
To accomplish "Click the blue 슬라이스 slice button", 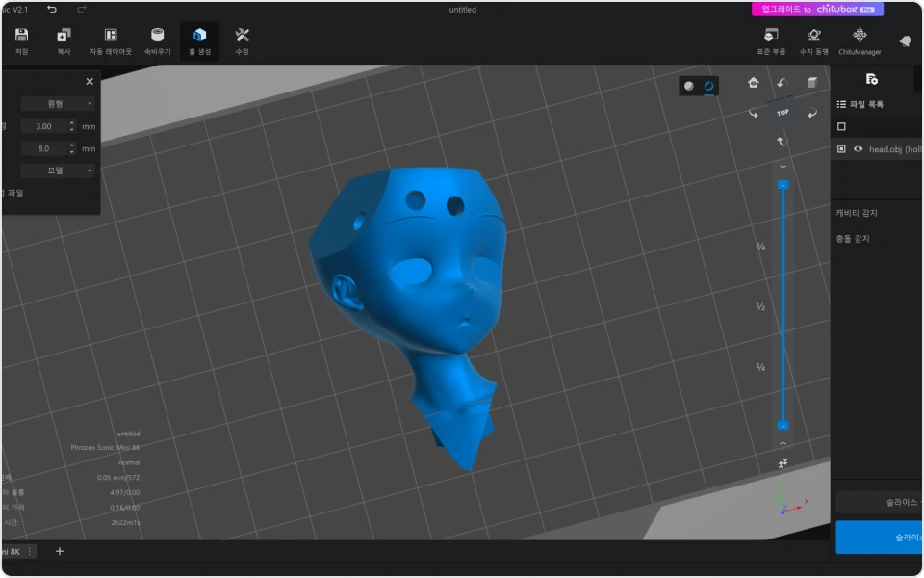I will coord(879,538).
